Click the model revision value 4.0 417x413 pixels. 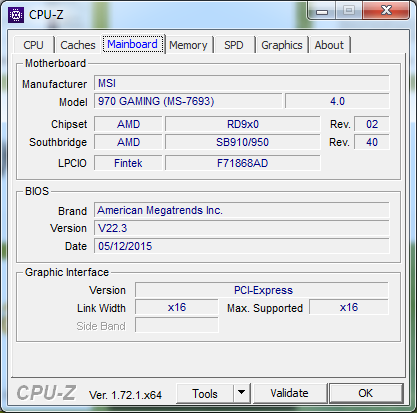[337, 101]
